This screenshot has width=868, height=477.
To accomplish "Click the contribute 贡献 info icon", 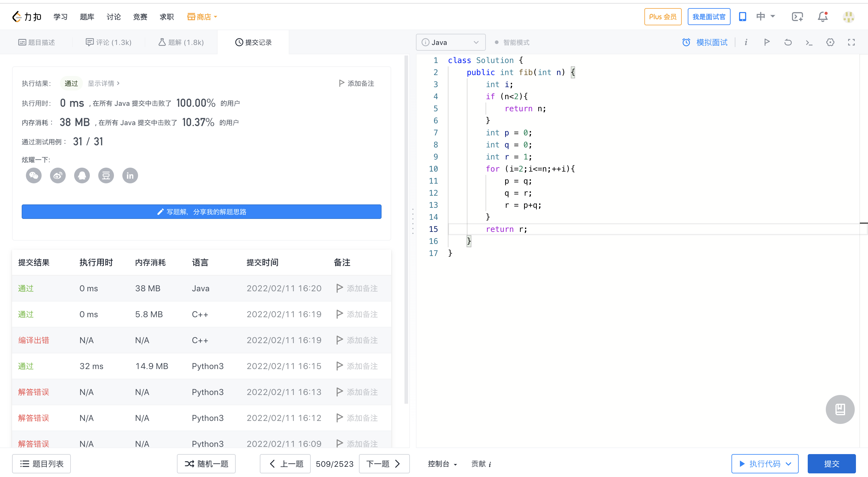I will (490, 464).
